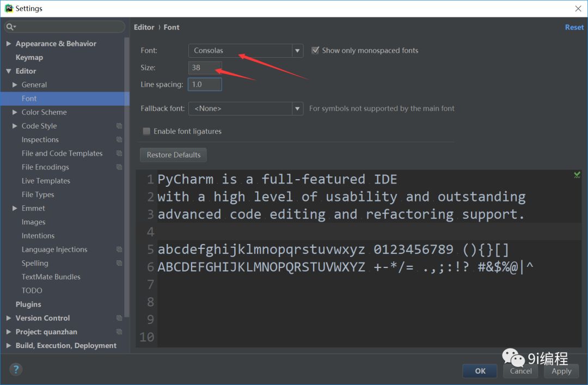Click the copy icon beside Inspections
This screenshot has height=385, width=588.
(x=119, y=139)
